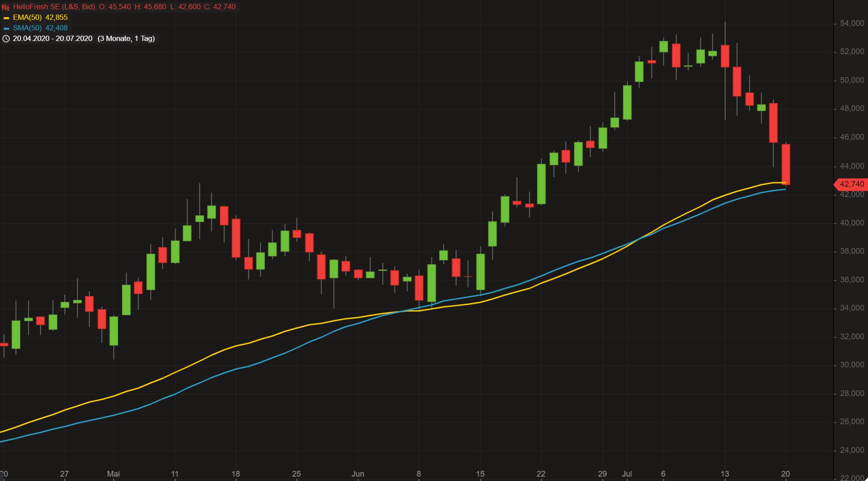The height and width of the screenshot is (481, 868).
Task: Click the blue SMA(50) legend dash marker
Action: pos(6,29)
